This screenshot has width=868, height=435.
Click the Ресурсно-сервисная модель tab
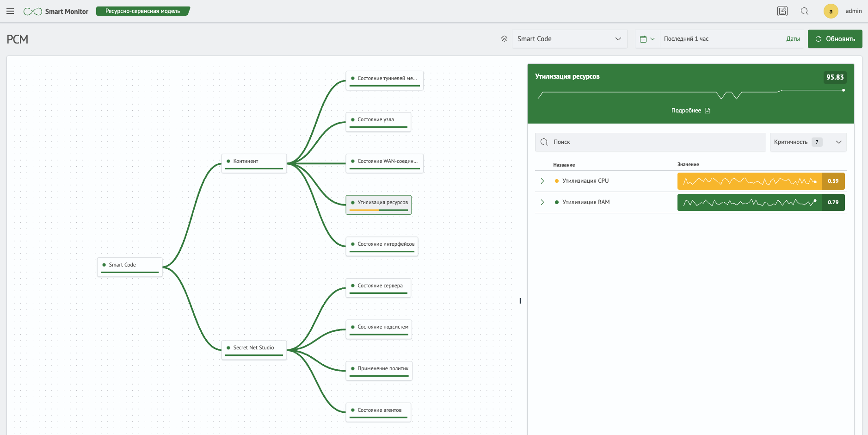pyautogui.click(x=142, y=11)
